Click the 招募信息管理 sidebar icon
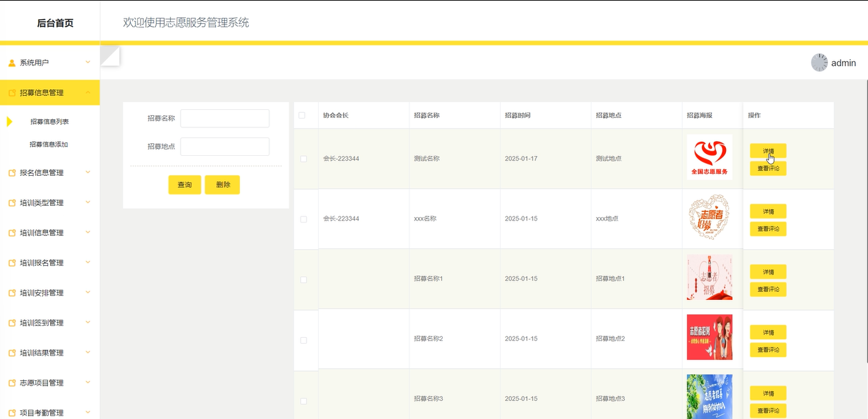868x419 pixels. [x=12, y=93]
